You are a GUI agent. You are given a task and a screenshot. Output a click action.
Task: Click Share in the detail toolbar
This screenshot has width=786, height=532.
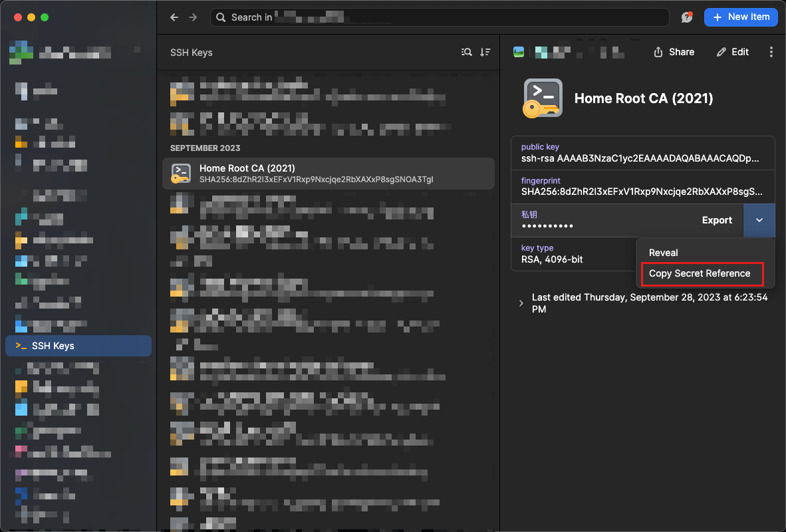[x=674, y=52]
